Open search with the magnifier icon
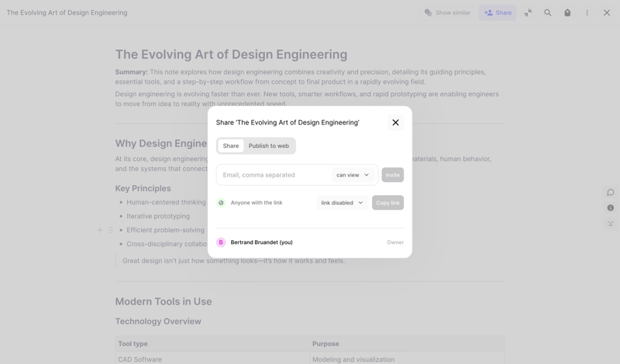 click(548, 12)
